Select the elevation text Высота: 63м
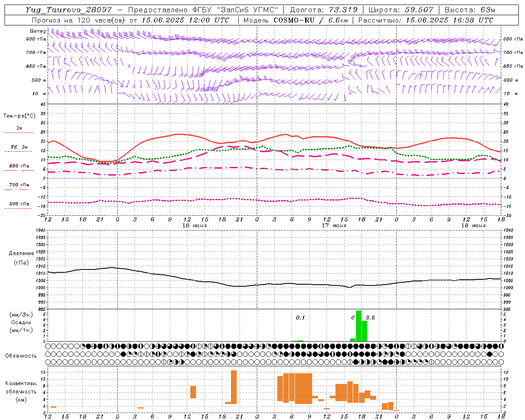This screenshot has height=420, width=525. [470, 10]
